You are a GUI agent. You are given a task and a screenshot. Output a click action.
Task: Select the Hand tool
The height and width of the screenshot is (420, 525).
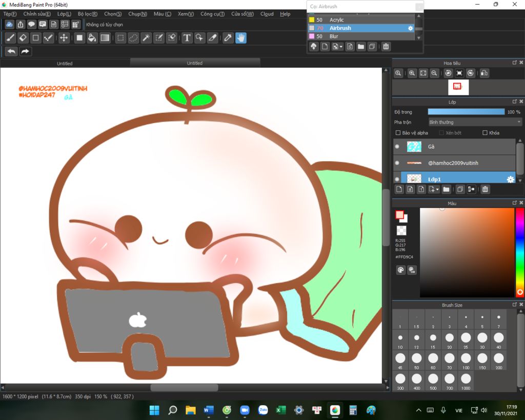point(241,38)
